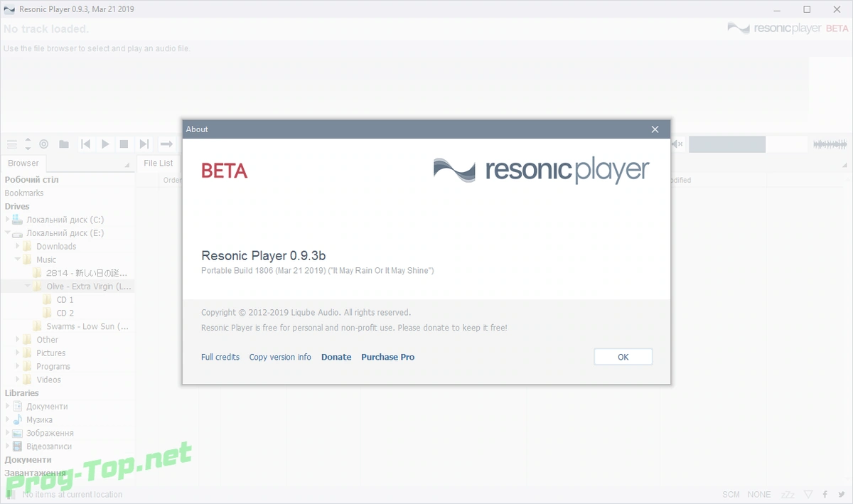Click the Відеозаписи library film icon

pos(18,446)
